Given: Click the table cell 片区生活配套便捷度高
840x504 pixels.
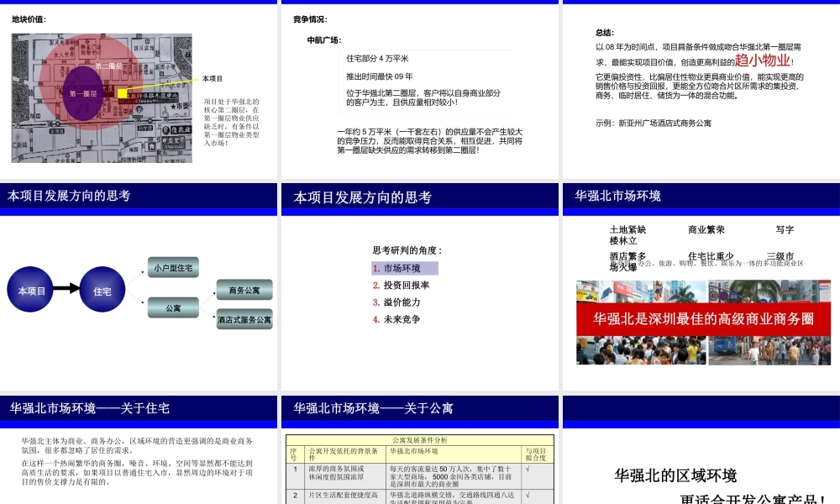Looking at the screenshot, I should click(344, 496).
